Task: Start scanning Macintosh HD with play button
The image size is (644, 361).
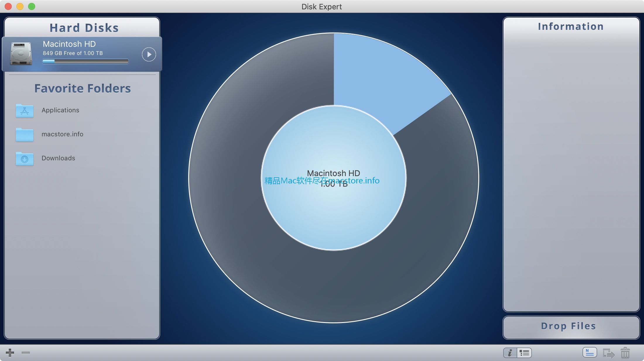Action: click(x=149, y=54)
